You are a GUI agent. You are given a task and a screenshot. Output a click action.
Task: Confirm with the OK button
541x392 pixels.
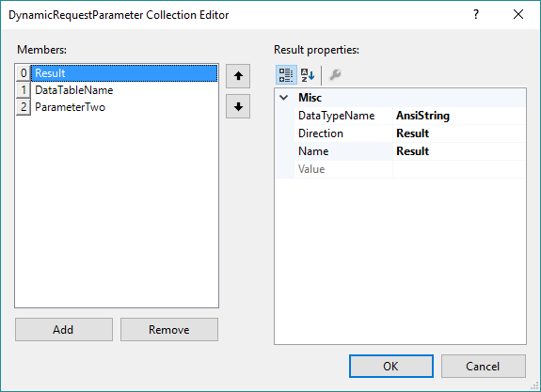click(391, 366)
